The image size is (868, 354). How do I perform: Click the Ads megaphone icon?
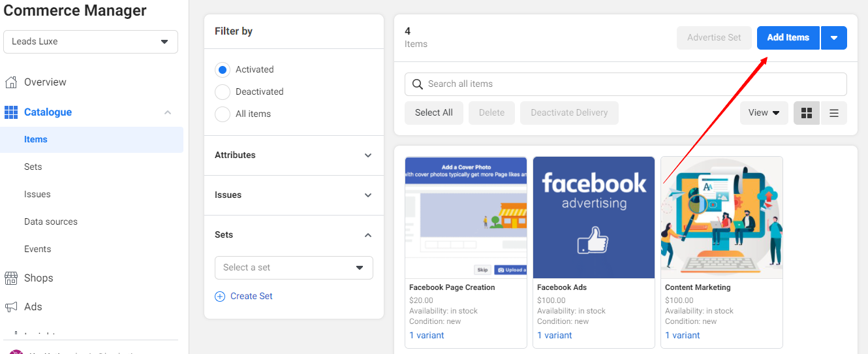point(10,307)
